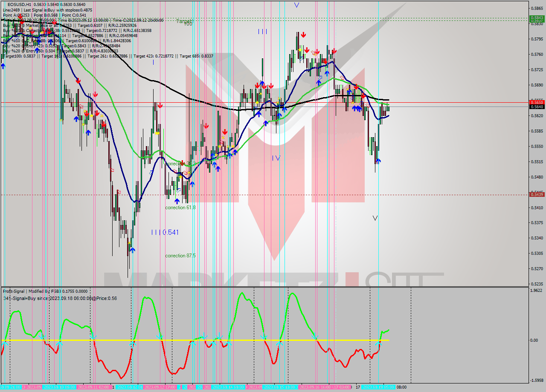Screen dimensions: 546x392
Task: Select the green 0.5843 price label on the axis
Action: (x=536, y=18)
